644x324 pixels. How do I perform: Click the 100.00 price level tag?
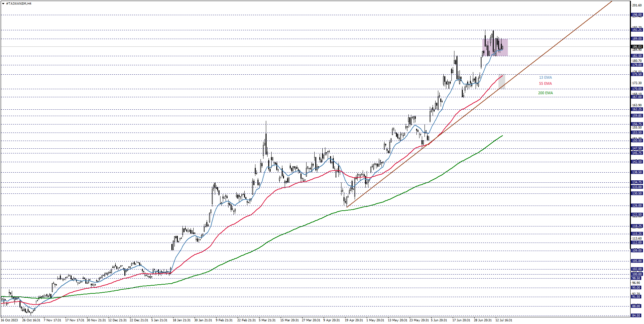coord(637,274)
